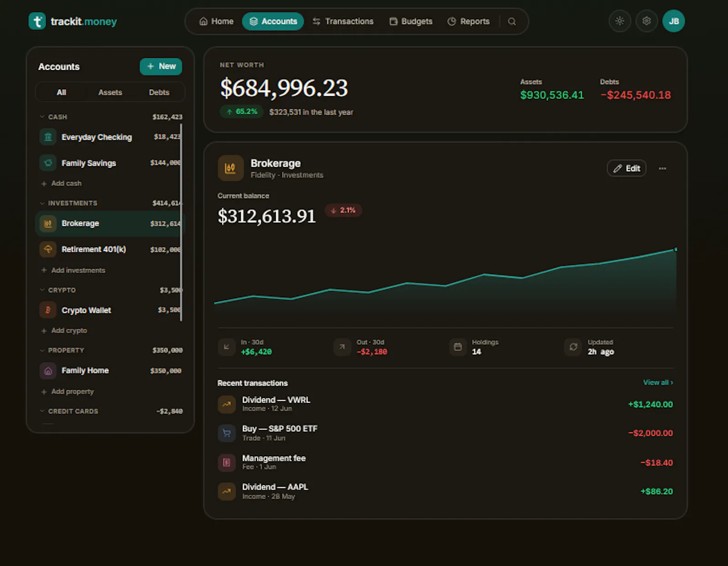Open the three-dot more options menu
The height and width of the screenshot is (566, 728).
(x=662, y=168)
